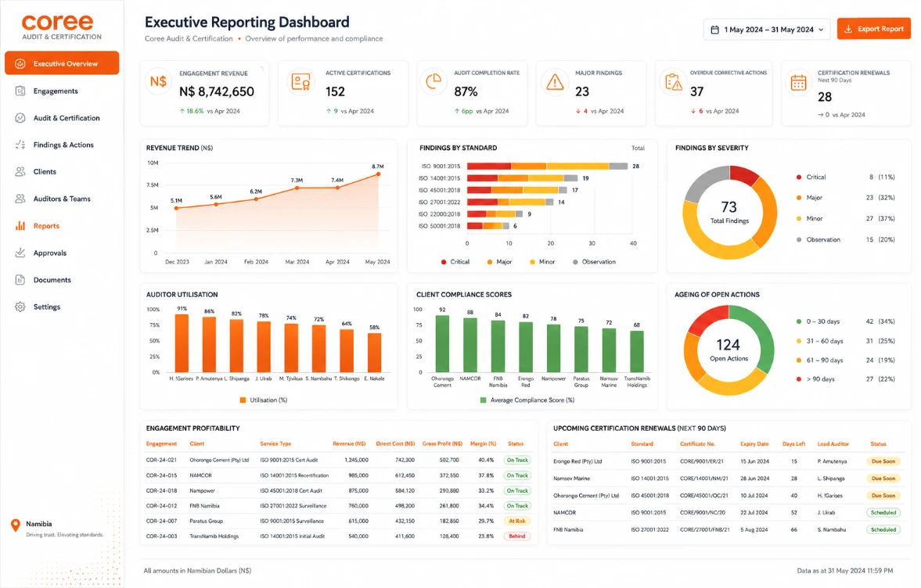Click lead auditor L. Shipanga in renewals

tap(830, 479)
